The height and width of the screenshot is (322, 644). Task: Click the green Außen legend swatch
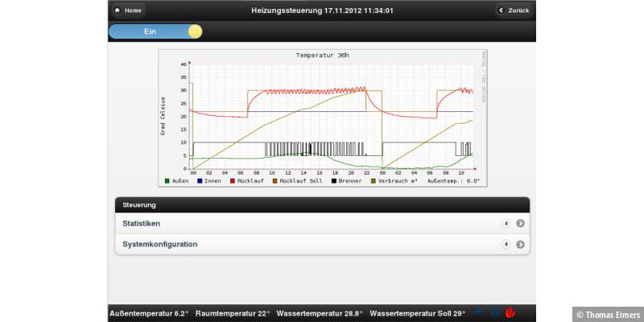click(x=167, y=181)
